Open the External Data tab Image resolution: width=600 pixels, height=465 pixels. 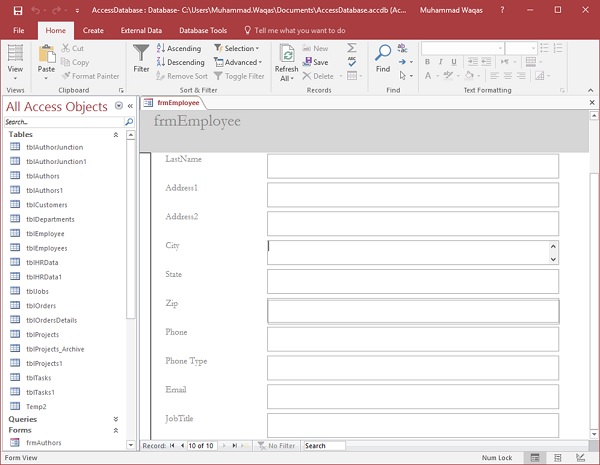(141, 31)
